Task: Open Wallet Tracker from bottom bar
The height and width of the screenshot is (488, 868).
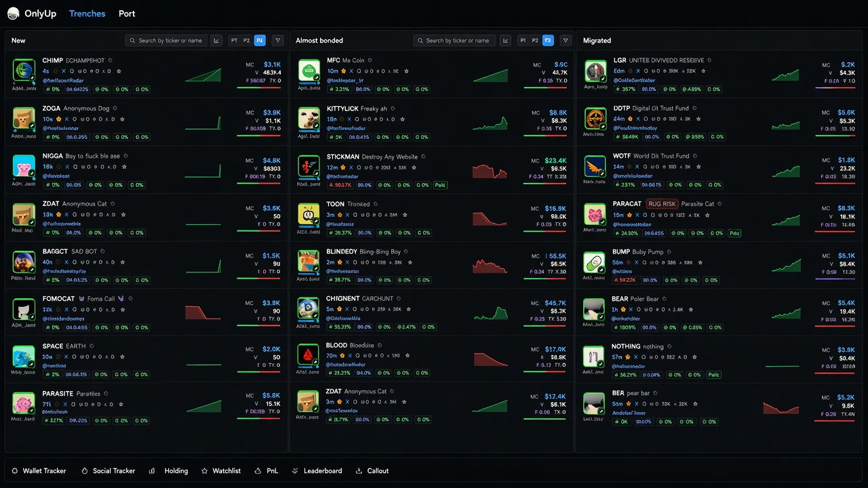Action: [39, 471]
